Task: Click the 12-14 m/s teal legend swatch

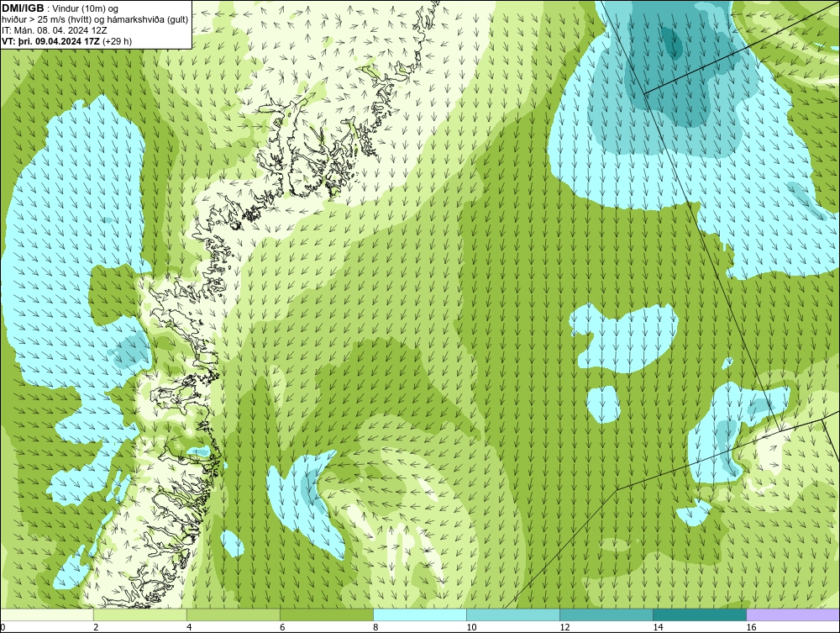Action: click(606, 615)
